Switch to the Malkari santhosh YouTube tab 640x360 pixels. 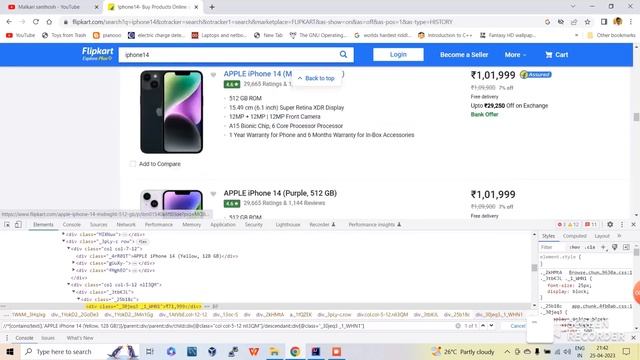pyautogui.click(x=49, y=7)
